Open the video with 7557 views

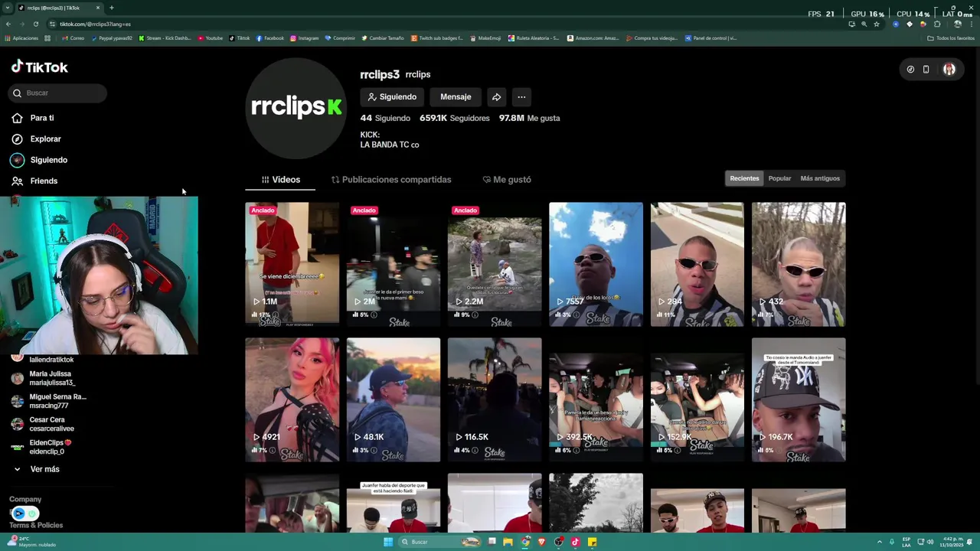(x=596, y=264)
